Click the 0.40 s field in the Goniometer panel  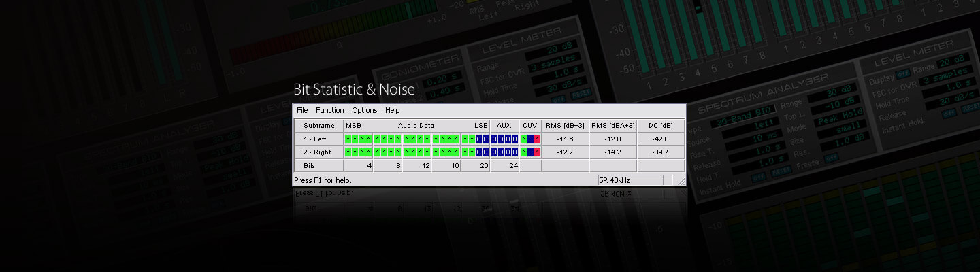445,92
